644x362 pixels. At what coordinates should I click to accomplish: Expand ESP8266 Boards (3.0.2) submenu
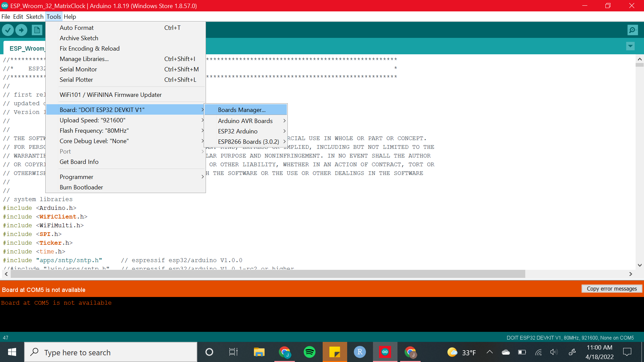click(x=246, y=142)
